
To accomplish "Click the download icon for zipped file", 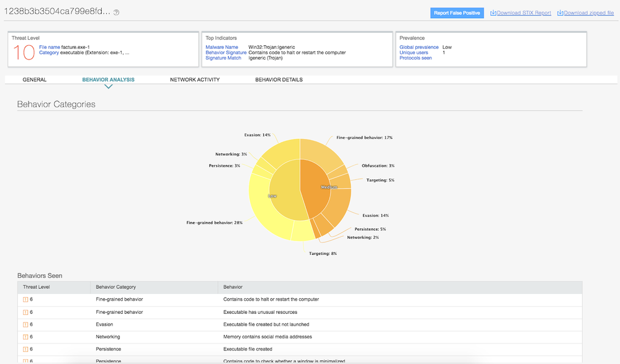I will (560, 13).
